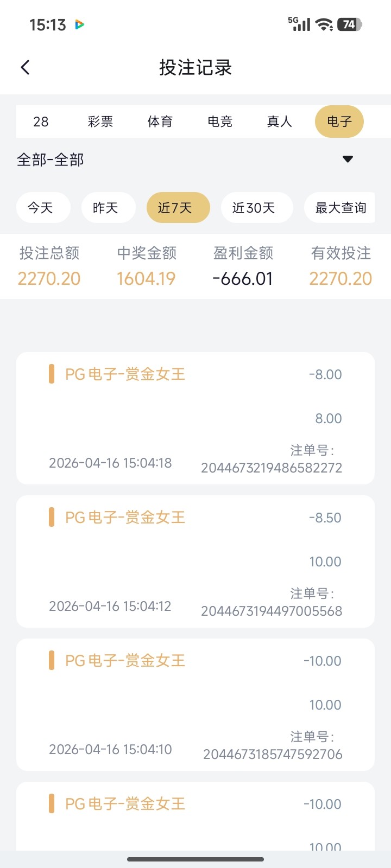Expand the 全部-全部 dropdown arrow
The width and height of the screenshot is (391, 868).
coord(348,159)
